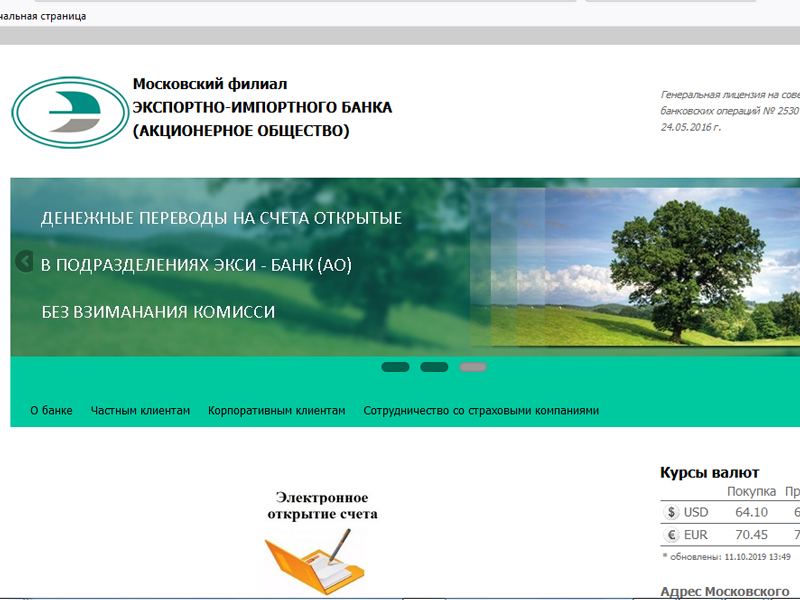The height and width of the screenshot is (600, 800).
Task: Click banner text "БЕЗ ВЗИМАНАНИЯ КОМИССИ"
Action: (x=158, y=312)
